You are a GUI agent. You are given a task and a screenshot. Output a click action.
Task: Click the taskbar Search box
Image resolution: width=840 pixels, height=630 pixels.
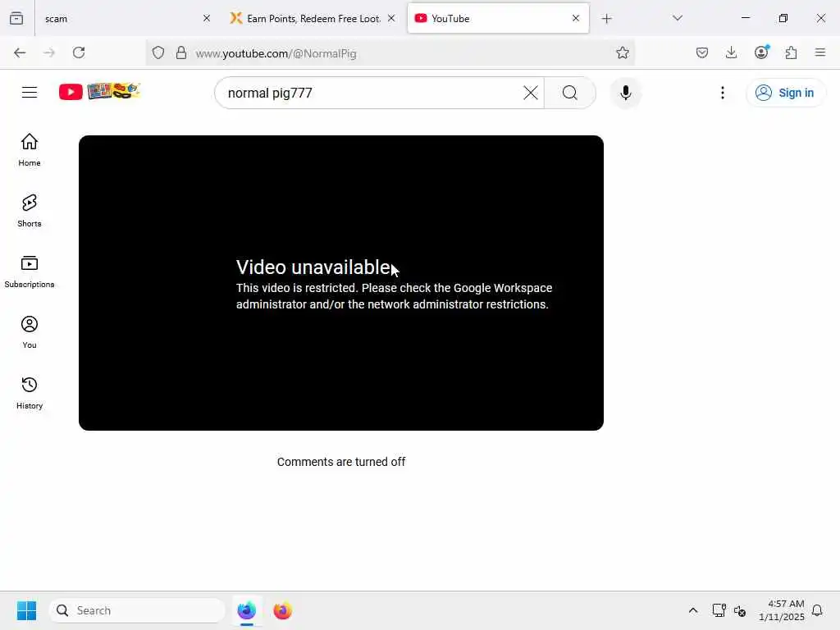pos(137,610)
